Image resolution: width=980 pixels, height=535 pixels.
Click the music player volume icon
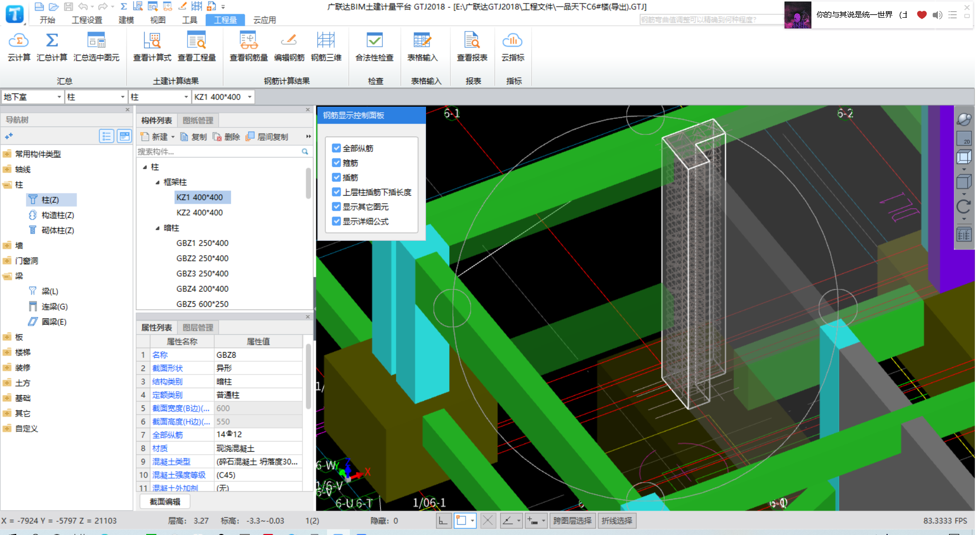937,15
